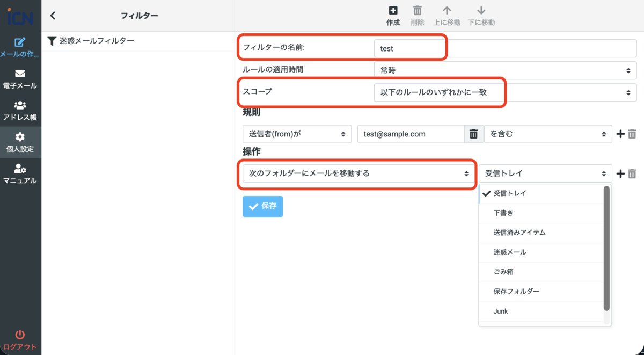Image resolution: width=644 pixels, height=355 pixels.
Task: Open the アドレス帳 address book icon
Action: tap(20, 109)
